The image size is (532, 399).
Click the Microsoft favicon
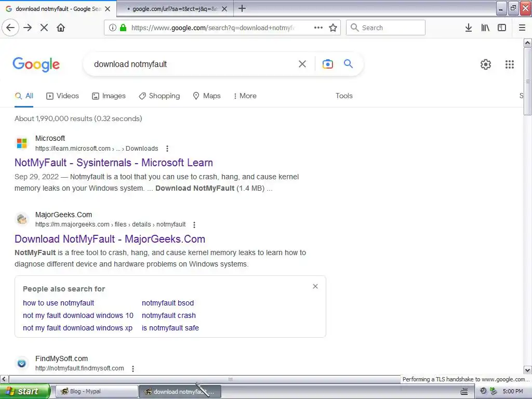(x=22, y=143)
